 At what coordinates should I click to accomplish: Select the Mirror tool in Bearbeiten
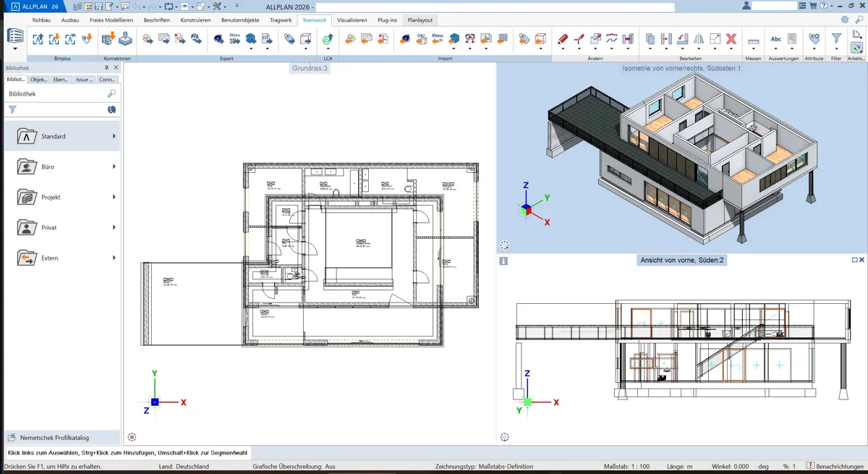(x=699, y=38)
